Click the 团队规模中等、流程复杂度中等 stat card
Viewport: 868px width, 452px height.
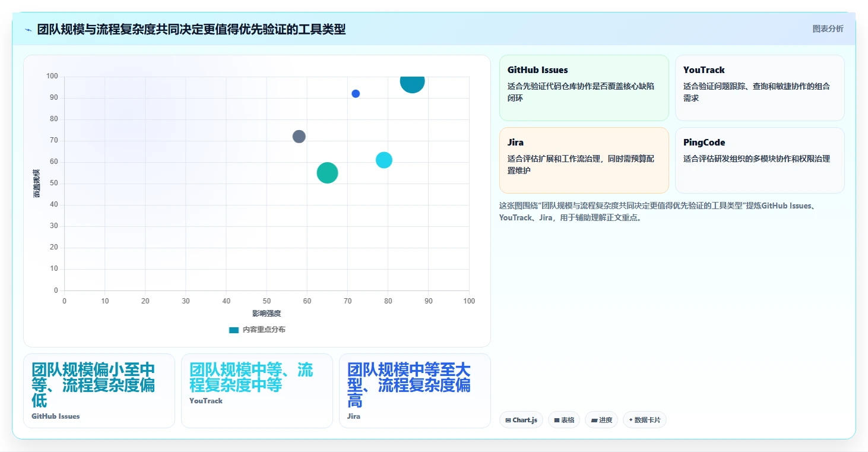click(257, 391)
